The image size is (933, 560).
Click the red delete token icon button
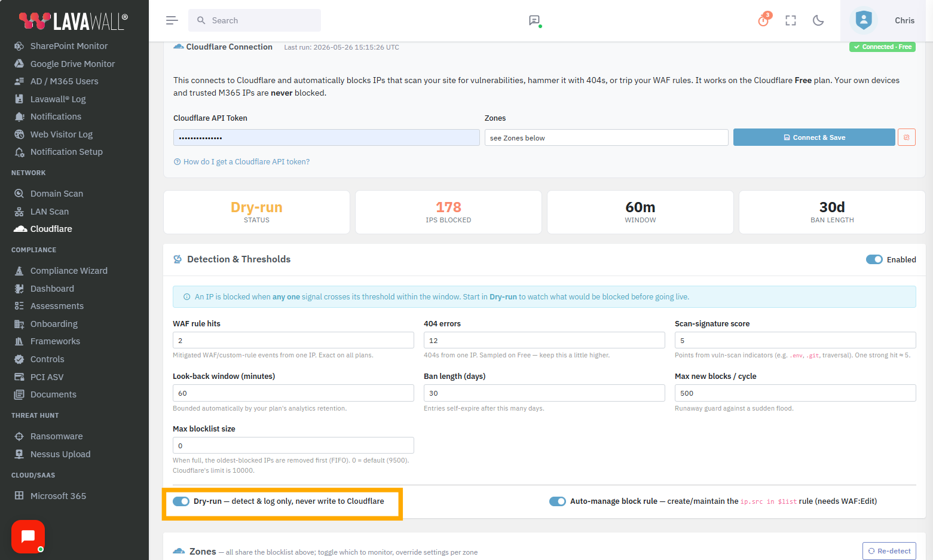[907, 137]
